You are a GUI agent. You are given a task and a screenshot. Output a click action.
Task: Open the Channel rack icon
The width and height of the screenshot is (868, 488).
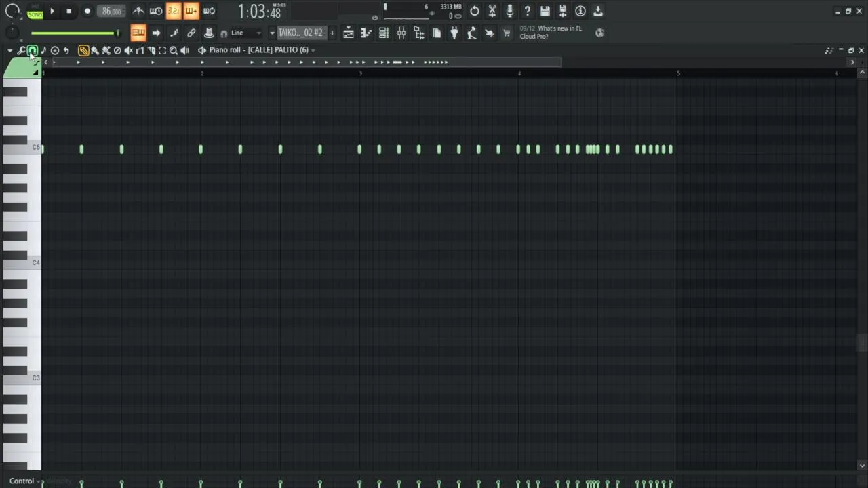click(x=384, y=33)
